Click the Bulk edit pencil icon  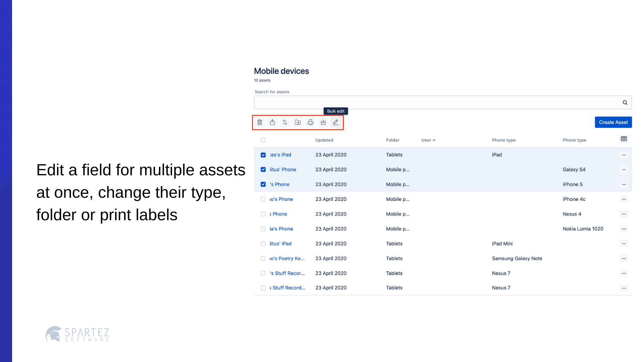point(336,122)
